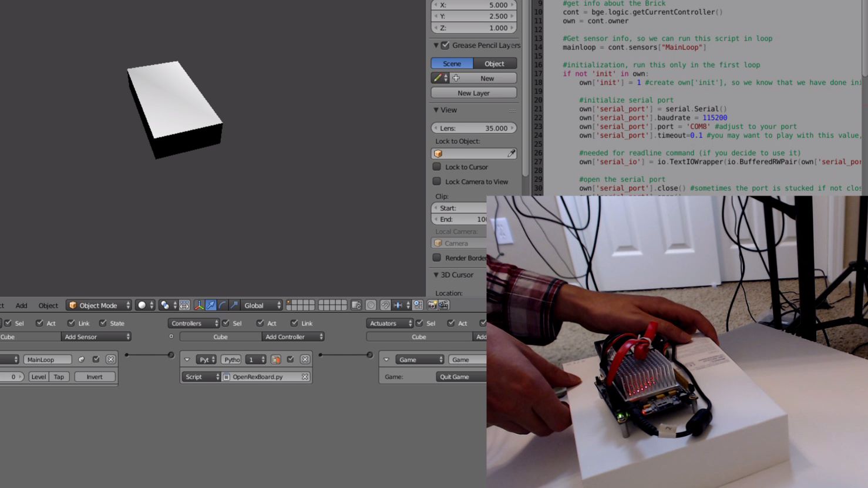Image resolution: width=868 pixels, height=488 pixels.
Task: Click the rotate manipulator arc icon
Action: click(x=223, y=305)
